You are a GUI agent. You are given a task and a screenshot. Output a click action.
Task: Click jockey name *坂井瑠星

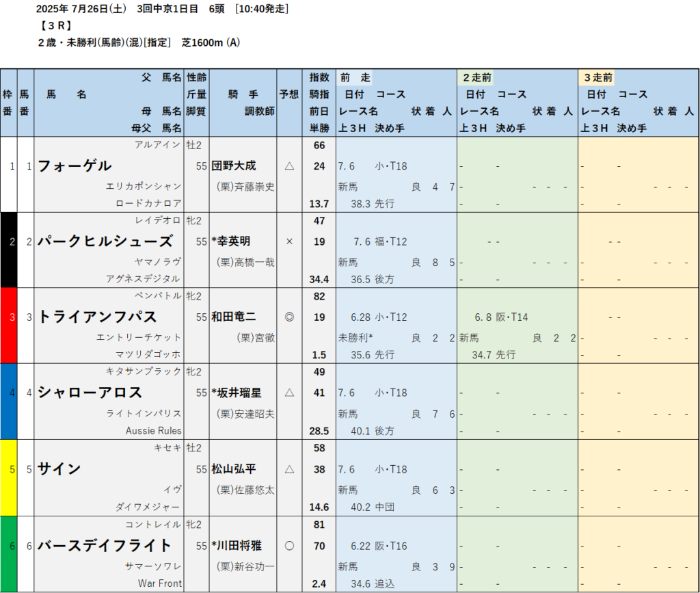(x=236, y=393)
